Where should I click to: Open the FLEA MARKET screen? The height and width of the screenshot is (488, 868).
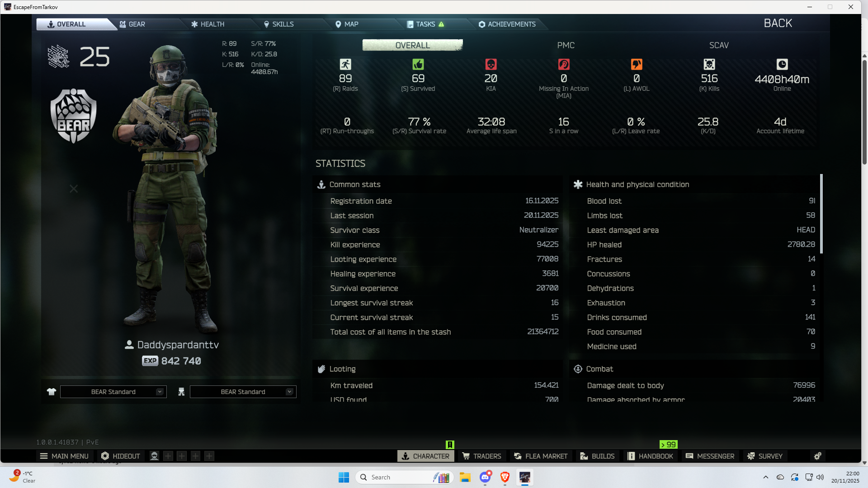pos(541,456)
